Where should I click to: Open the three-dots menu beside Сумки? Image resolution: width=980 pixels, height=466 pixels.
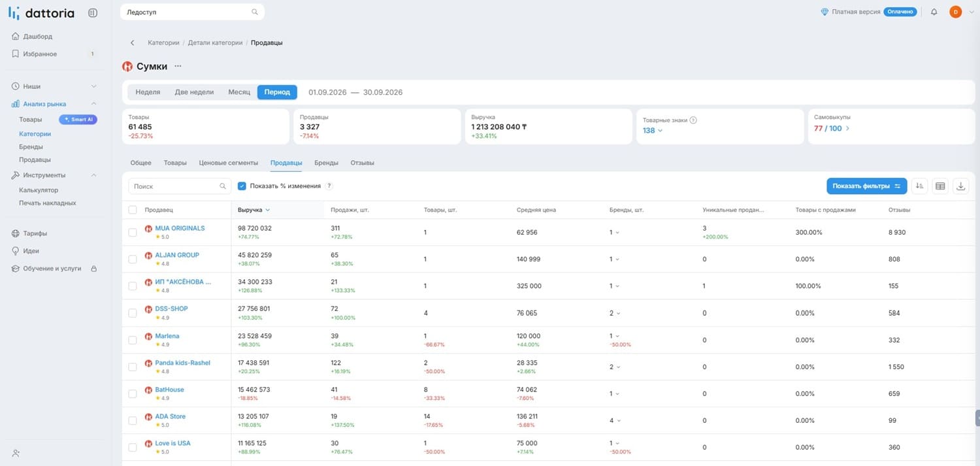click(178, 66)
